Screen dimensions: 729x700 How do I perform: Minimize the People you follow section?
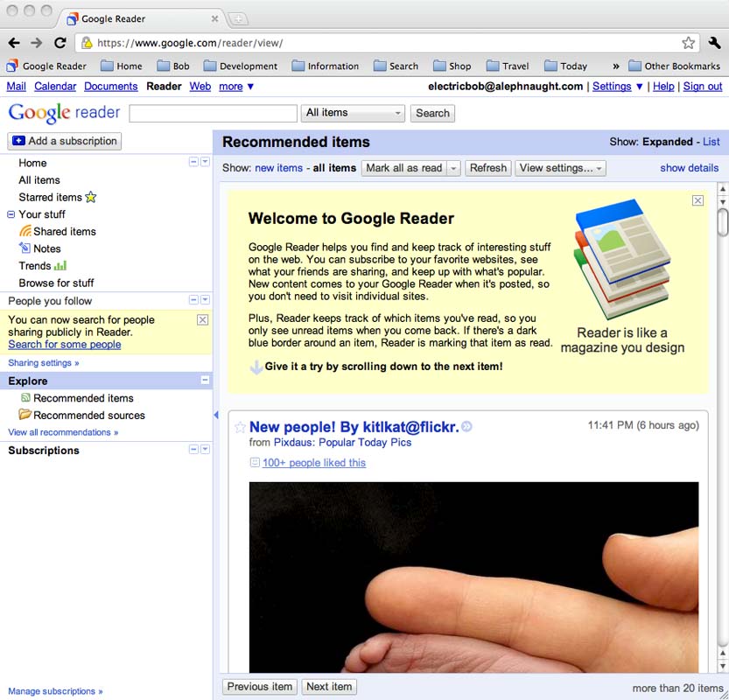[x=194, y=300]
